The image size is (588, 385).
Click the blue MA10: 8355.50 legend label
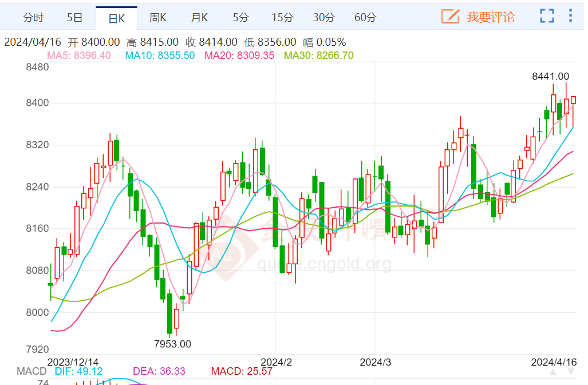160,55
